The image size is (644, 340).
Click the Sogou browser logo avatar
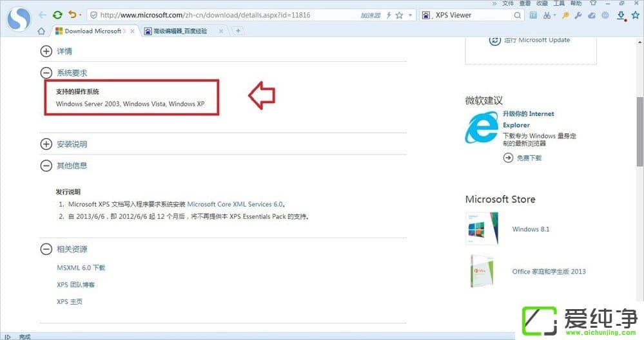click(19, 19)
